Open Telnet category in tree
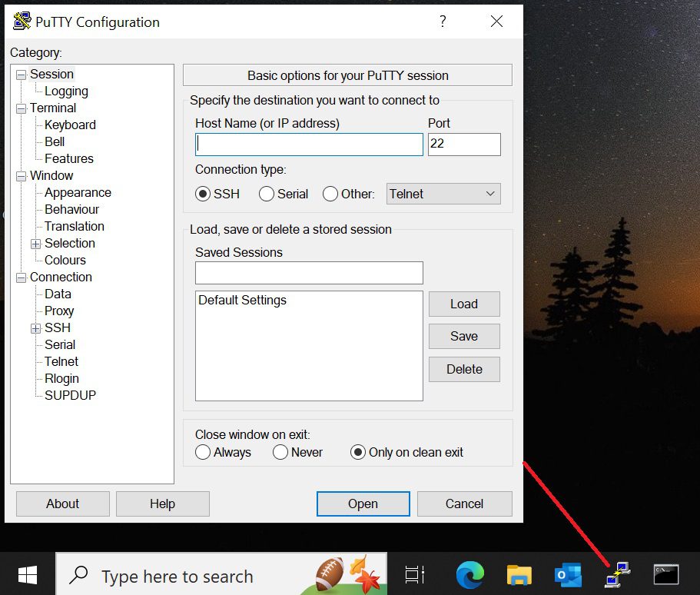700x595 pixels. point(61,361)
